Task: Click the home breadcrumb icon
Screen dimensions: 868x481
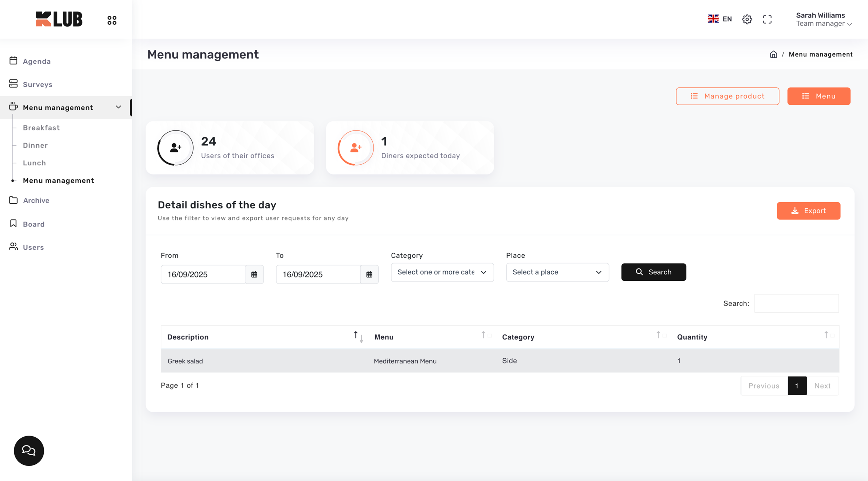Action: [x=773, y=55]
